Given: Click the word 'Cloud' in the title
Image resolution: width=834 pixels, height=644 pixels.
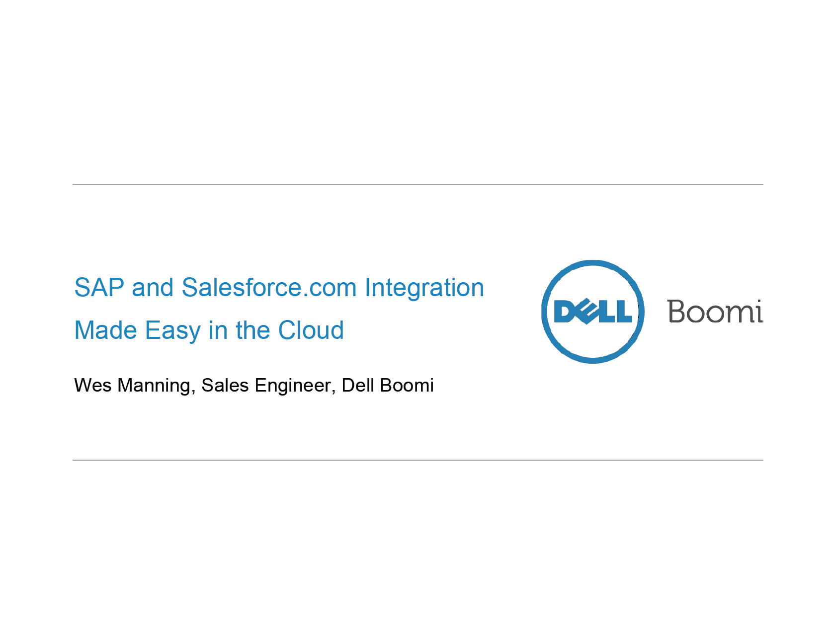Looking at the screenshot, I should point(311,330).
